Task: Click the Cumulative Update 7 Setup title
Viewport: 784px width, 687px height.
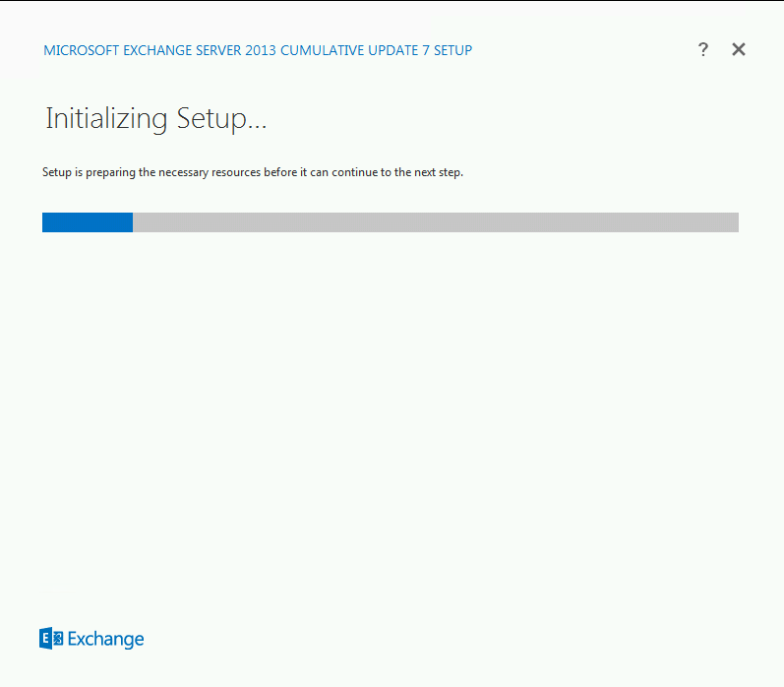Action: tap(258, 50)
